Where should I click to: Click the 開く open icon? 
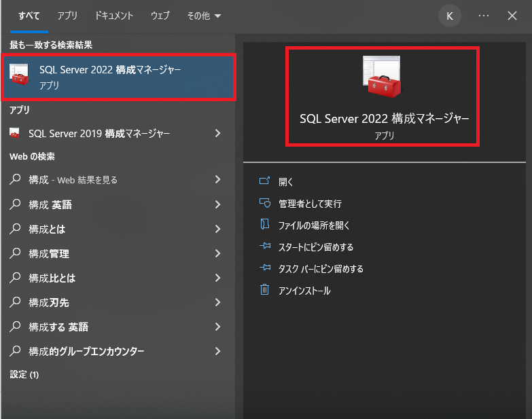pyautogui.click(x=264, y=181)
